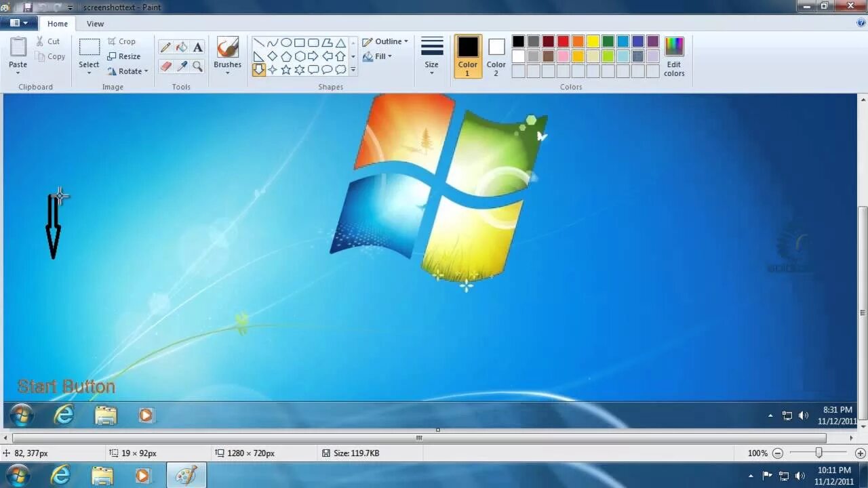Select the Left arrow shape
Viewport: 868px width, 488px height.
pyautogui.click(x=327, y=56)
